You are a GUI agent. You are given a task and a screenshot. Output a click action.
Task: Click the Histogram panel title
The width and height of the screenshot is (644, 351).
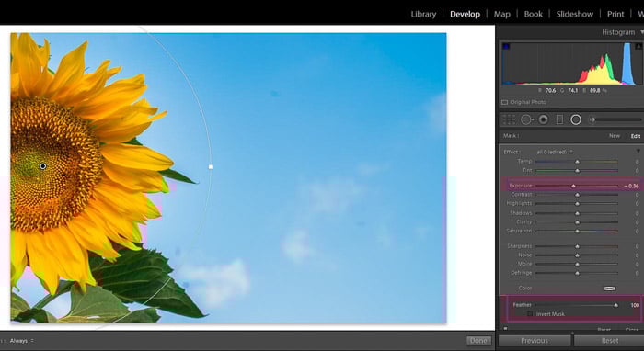coord(618,32)
